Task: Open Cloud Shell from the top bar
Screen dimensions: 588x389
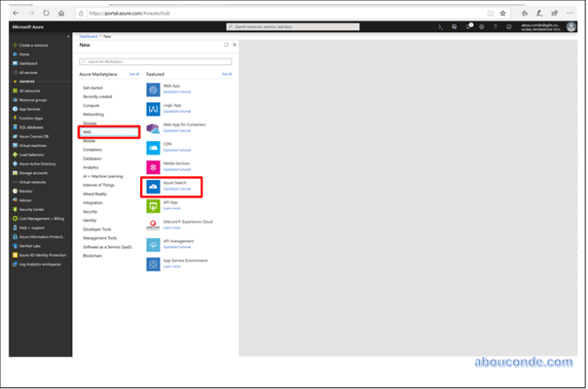Action: click(441, 27)
